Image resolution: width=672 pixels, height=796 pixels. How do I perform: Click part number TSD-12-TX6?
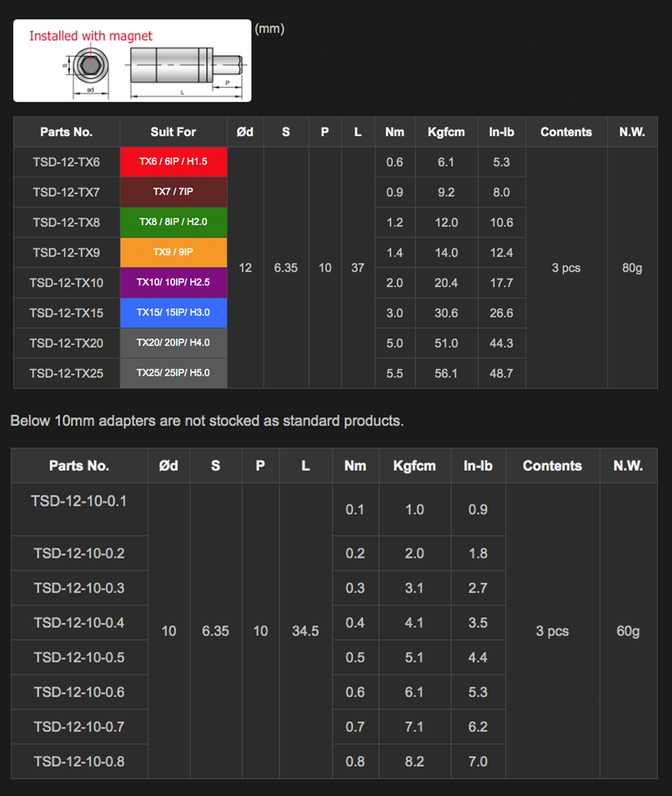(x=66, y=162)
